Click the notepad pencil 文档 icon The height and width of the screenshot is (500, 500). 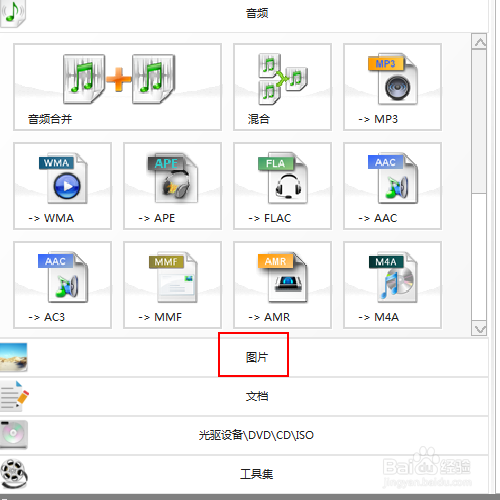(x=14, y=396)
